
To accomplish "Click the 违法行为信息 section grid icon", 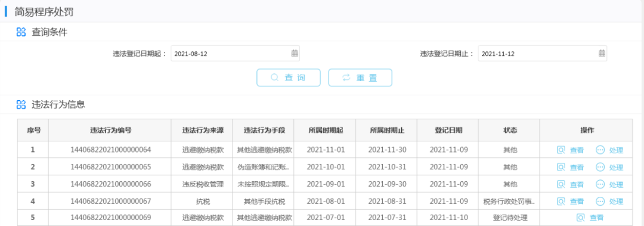I will 21,104.
